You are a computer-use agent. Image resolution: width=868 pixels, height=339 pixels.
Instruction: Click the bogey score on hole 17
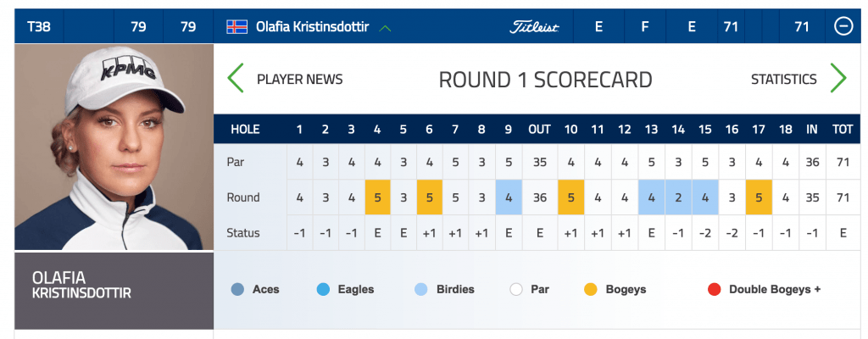[759, 197]
